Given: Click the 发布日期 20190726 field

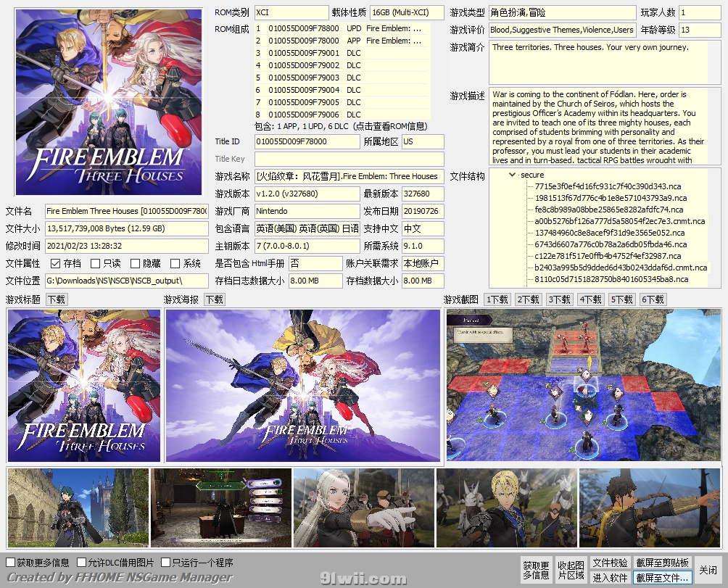Looking at the screenshot, I should point(423,211).
